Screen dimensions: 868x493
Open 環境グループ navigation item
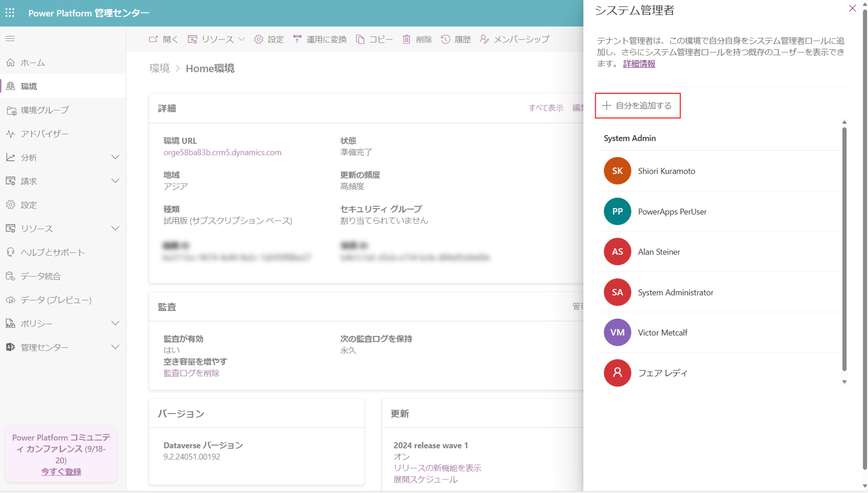coord(44,110)
